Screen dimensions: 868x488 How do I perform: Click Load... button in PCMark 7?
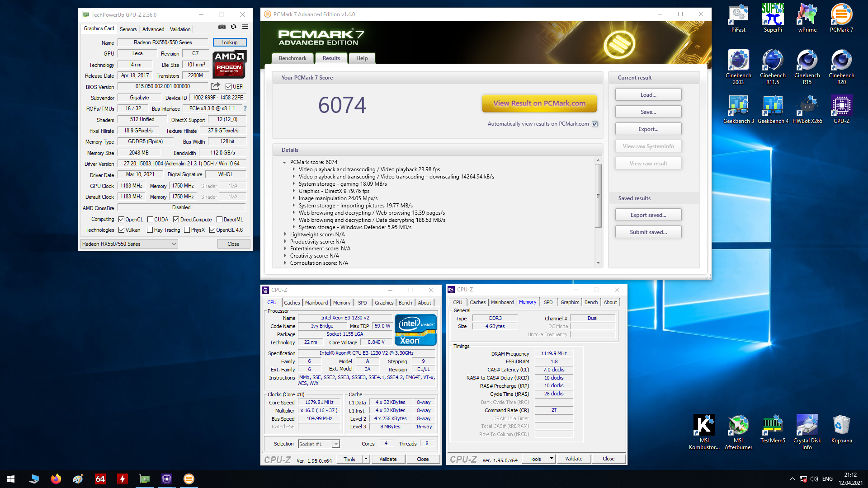648,95
